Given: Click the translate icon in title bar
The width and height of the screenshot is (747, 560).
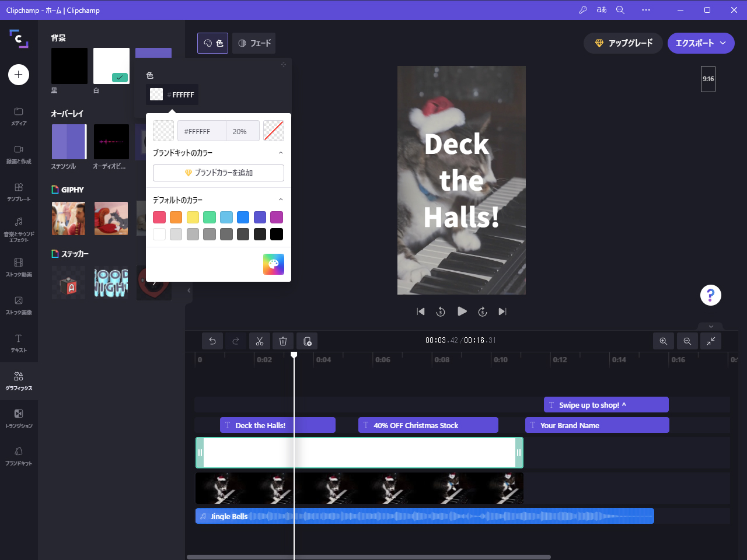Looking at the screenshot, I should [x=602, y=10].
